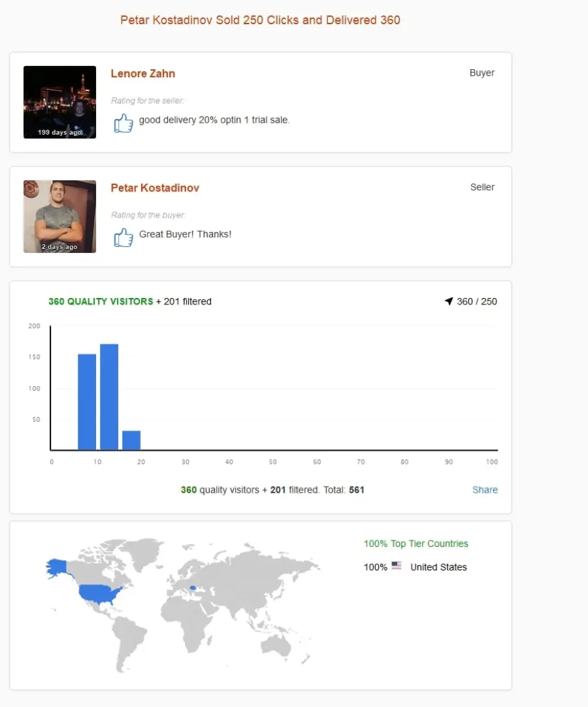Click the Seller label in second card

point(482,187)
